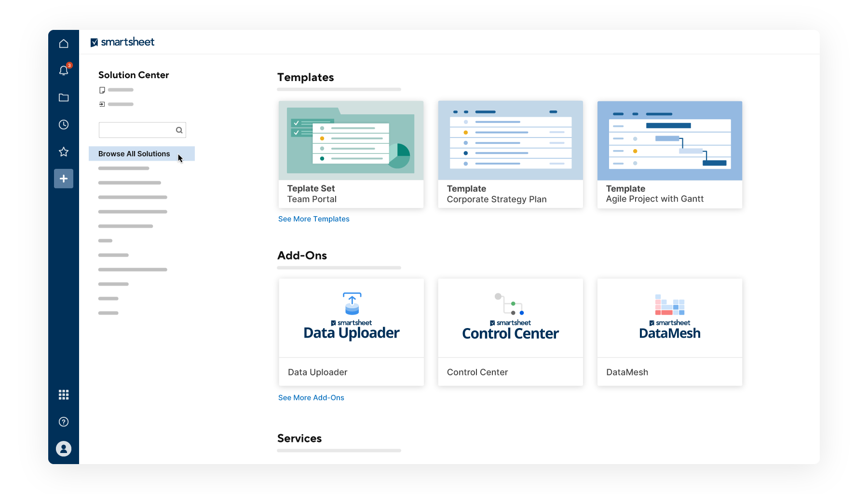Click the DataMesh card label
Viewport: 868px width, 494px height.
(x=627, y=372)
